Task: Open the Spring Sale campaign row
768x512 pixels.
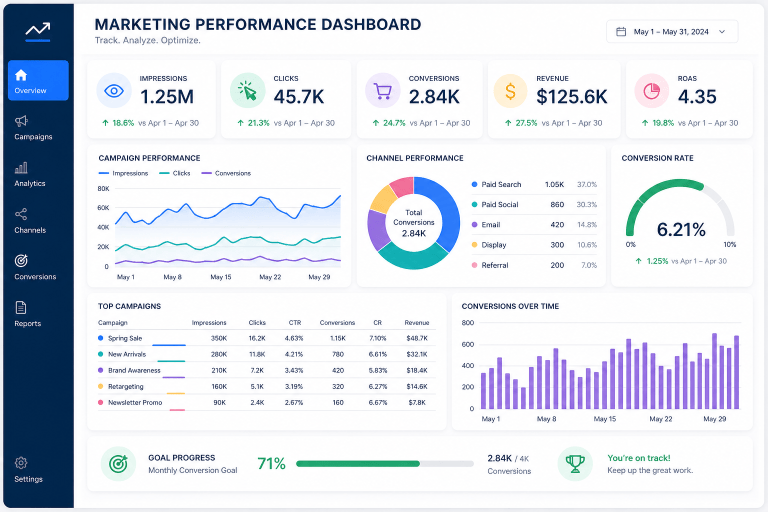Action: click(266, 338)
